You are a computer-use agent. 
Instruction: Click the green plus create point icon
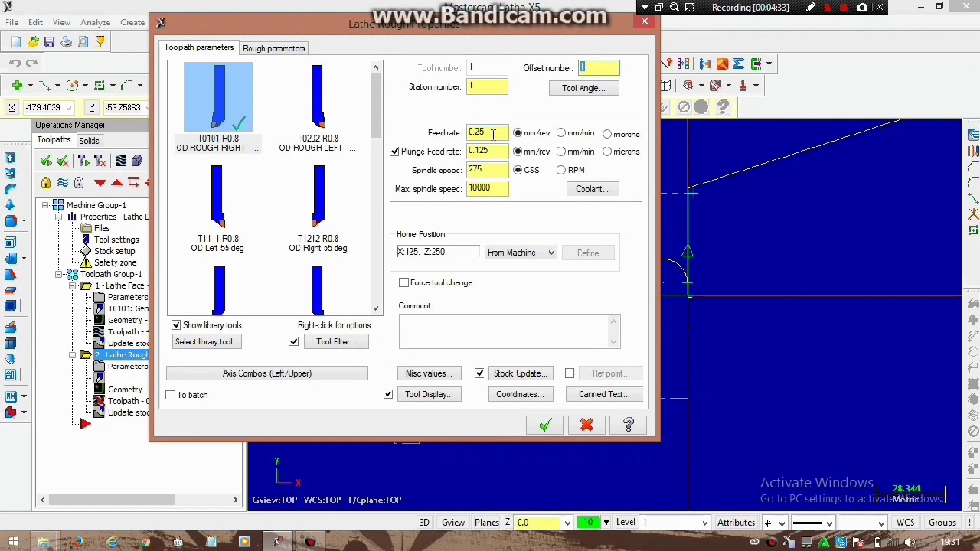click(17, 85)
